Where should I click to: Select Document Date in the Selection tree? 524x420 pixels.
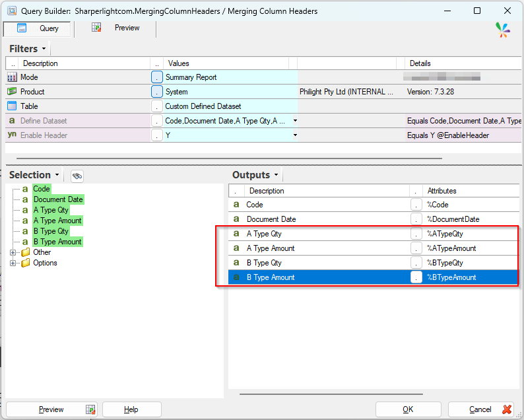click(58, 199)
